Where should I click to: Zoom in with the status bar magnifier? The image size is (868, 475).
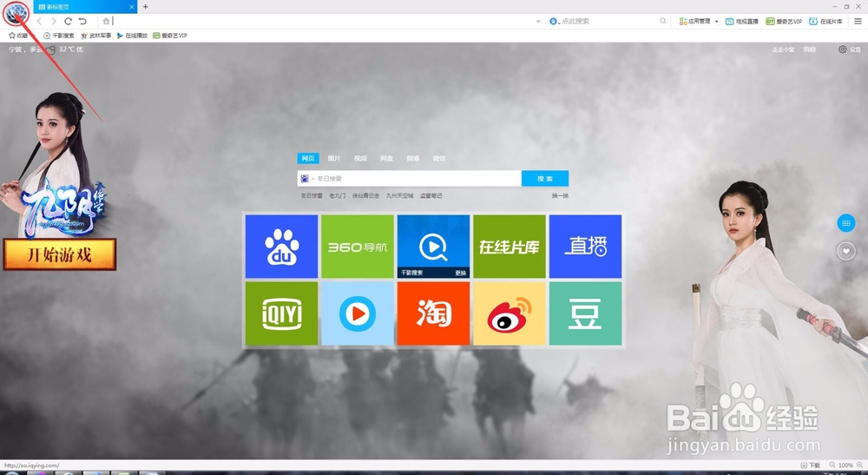tap(859, 465)
